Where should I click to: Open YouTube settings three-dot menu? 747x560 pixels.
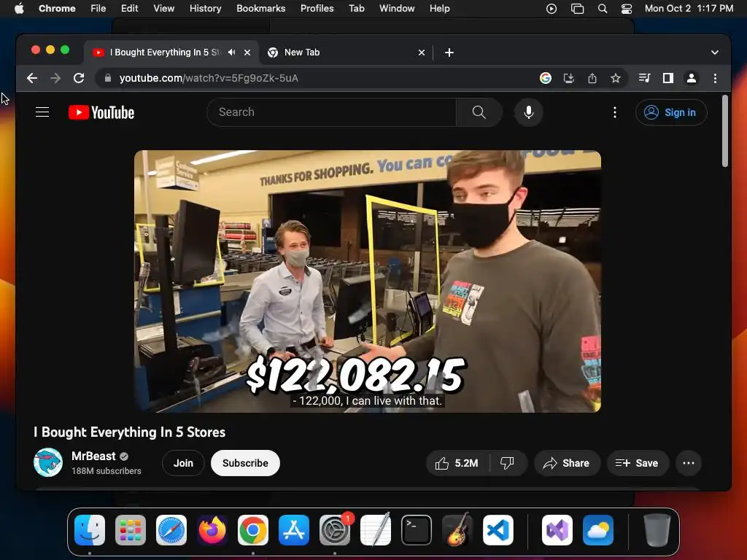coord(615,112)
